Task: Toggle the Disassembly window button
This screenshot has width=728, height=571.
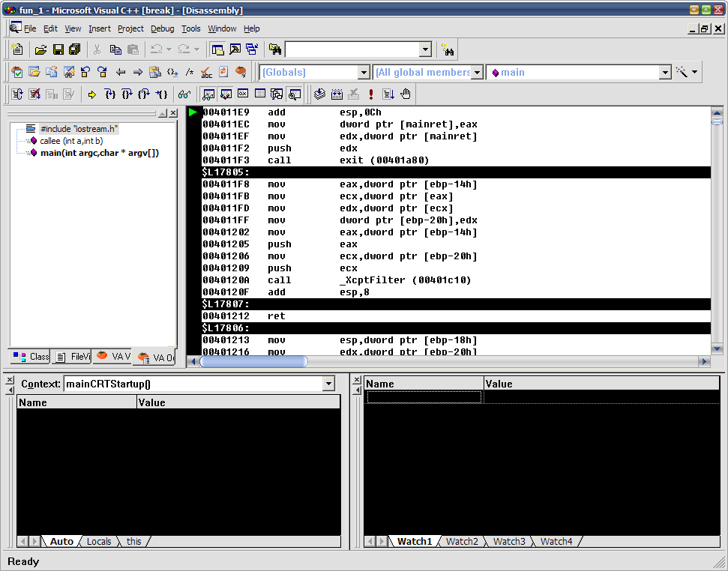Action: tap(295, 94)
